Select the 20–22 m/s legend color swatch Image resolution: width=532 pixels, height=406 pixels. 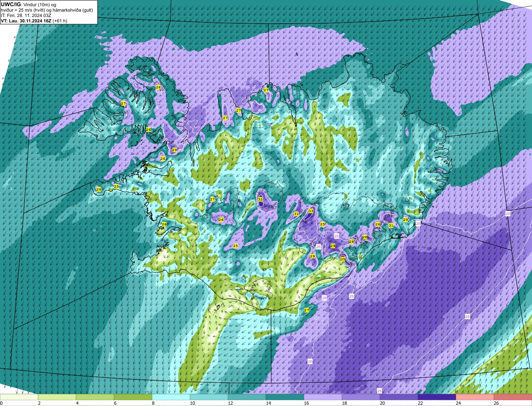(x=399, y=397)
